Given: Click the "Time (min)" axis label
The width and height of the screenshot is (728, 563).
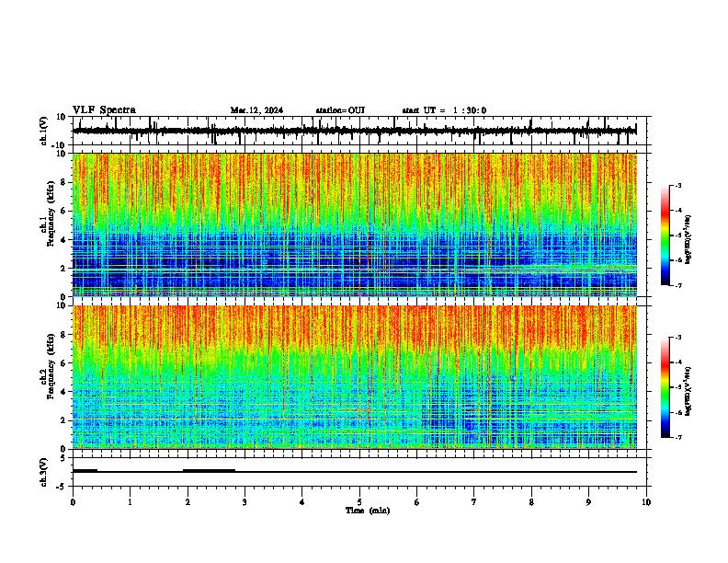Looking at the screenshot, I should 368,511.
